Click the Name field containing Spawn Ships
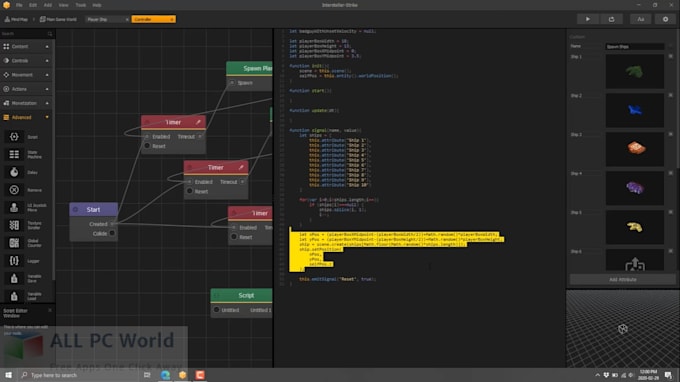Screen dimensions: 680x382 634,46
